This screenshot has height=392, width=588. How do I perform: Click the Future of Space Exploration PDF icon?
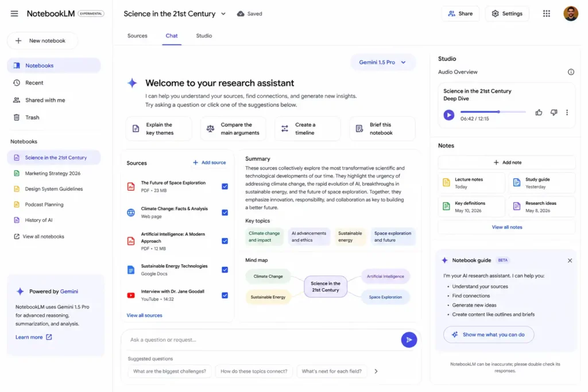pos(131,187)
